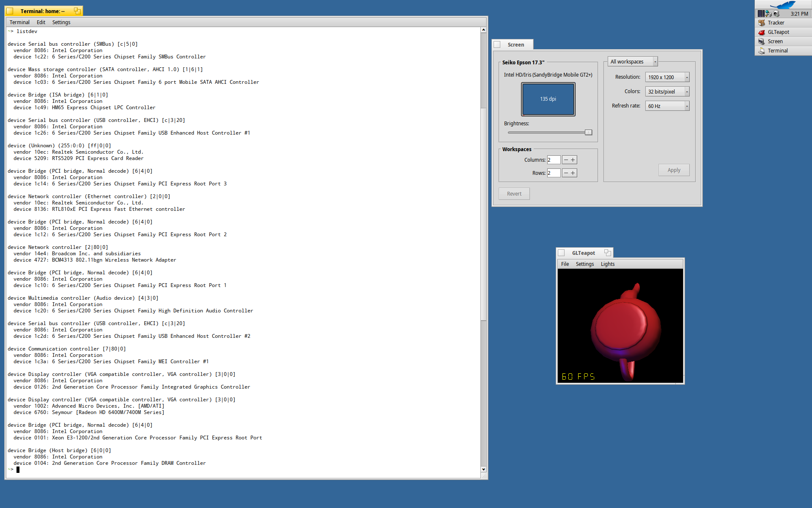Click the Rows plus stepper for workspaces
This screenshot has height=508, width=812.
(x=573, y=173)
